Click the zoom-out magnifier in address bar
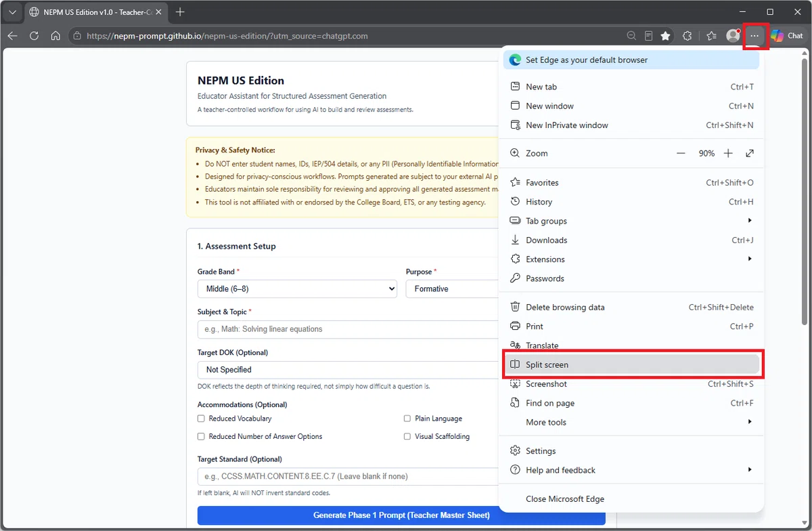Screen dimensions: 812x531 pos(631,36)
